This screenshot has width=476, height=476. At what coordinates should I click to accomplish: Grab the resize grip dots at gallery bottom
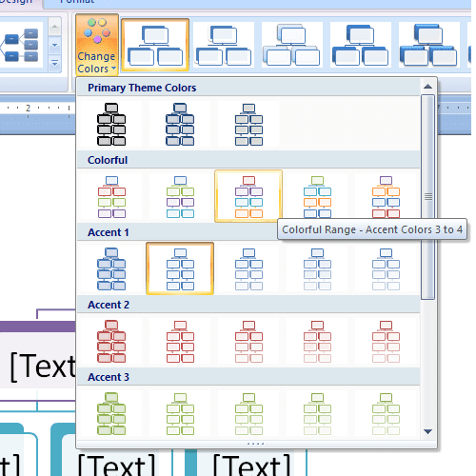point(256,444)
